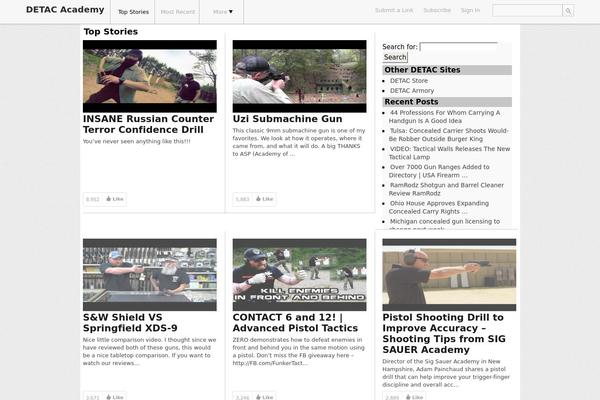Click the Sign In link

(x=470, y=10)
